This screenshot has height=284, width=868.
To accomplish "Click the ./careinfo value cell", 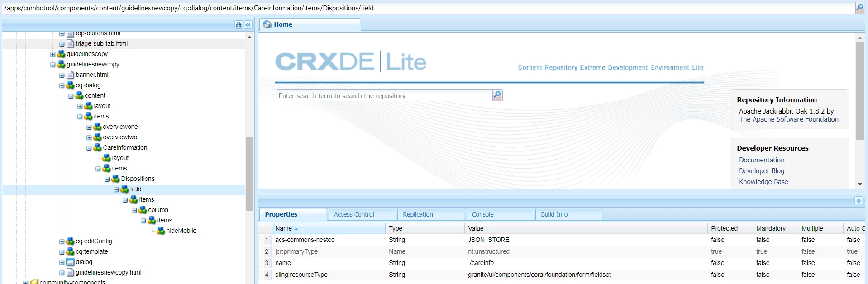I will click(x=586, y=263).
